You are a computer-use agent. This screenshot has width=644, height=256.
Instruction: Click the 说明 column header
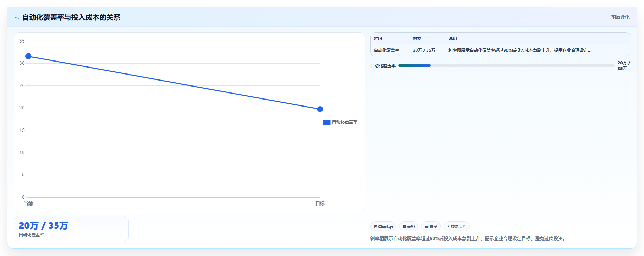(453, 39)
